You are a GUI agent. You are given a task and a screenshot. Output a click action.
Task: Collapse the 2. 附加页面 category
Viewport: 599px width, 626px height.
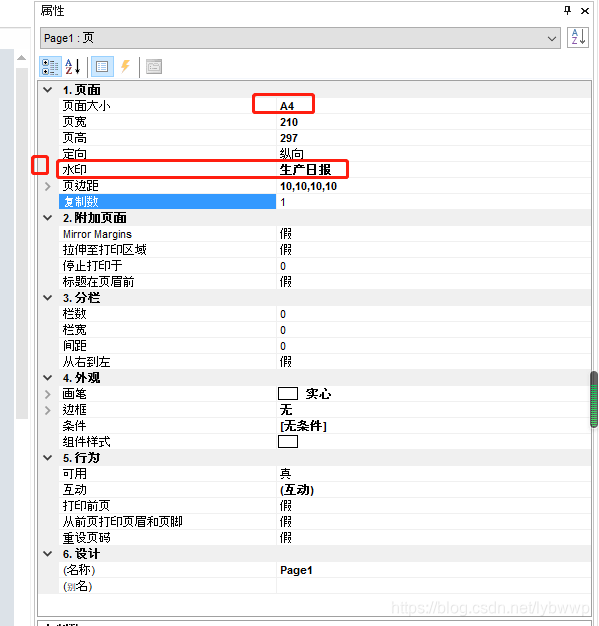tap(48, 218)
